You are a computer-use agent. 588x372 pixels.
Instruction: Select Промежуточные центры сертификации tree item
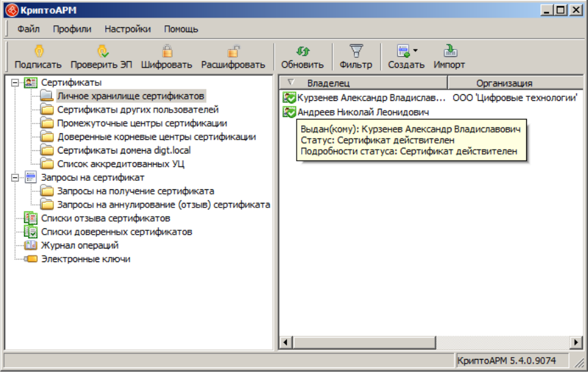tap(142, 123)
